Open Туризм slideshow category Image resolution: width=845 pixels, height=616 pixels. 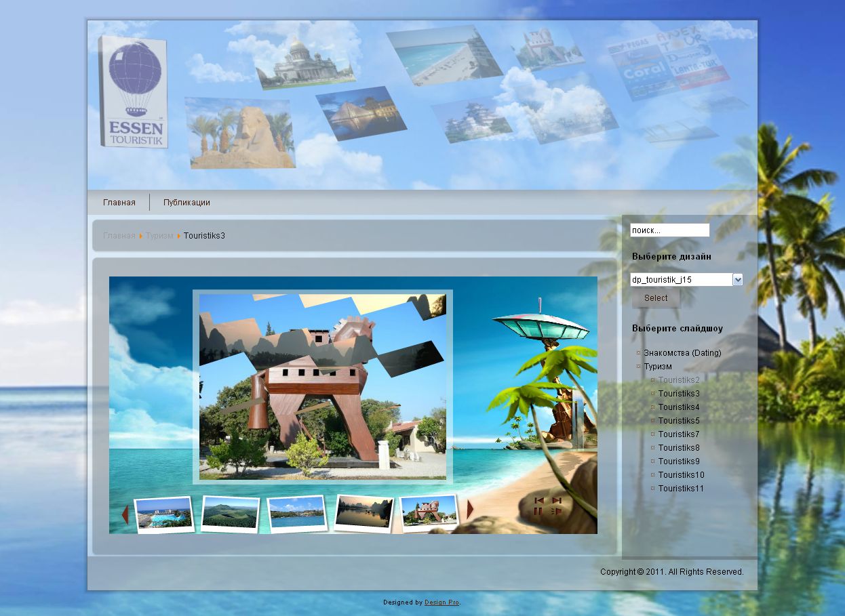pyautogui.click(x=658, y=367)
